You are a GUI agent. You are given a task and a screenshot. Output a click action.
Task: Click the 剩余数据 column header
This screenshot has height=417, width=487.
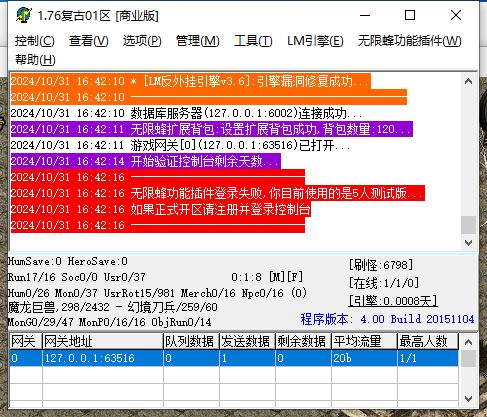coord(303,341)
